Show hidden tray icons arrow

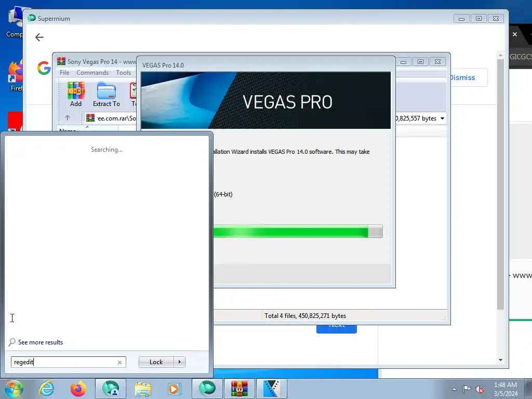(x=454, y=389)
